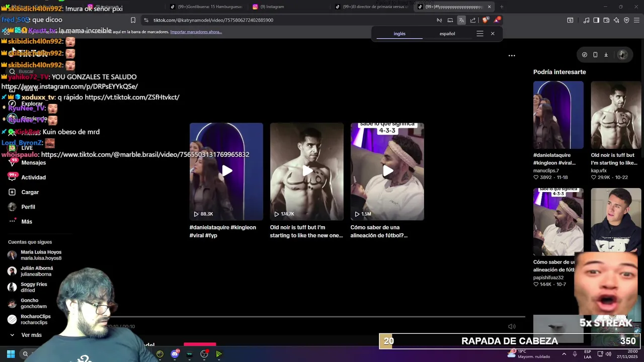
Task: Click the Buscar search field
Action: coord(40,71)
